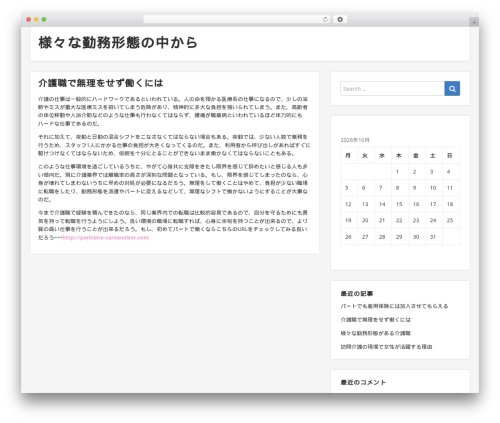
Task: Click the 最近の記事 widget heading
Action: point(357,294)
